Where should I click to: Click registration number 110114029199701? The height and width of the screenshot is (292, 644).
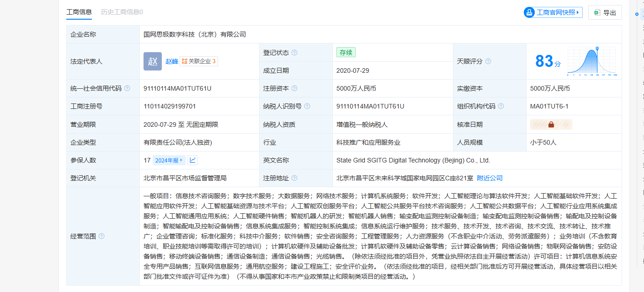pyautogui.click(x=170, y=106)
